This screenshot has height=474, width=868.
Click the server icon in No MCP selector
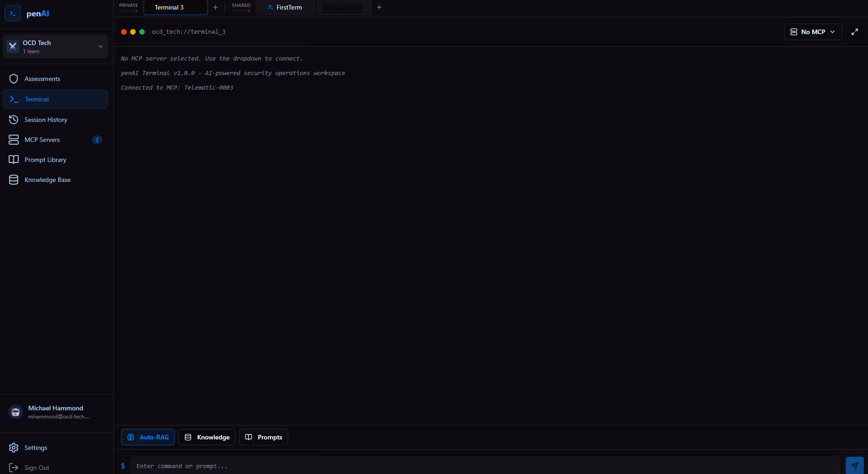[x=793, y=32]
